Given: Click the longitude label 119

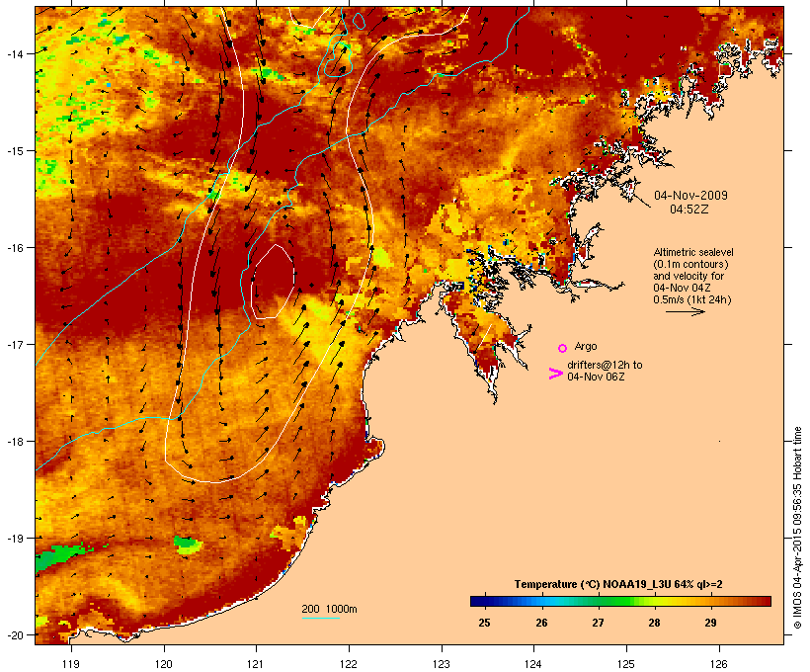Looking at the screenshot, I should [71, 664].
